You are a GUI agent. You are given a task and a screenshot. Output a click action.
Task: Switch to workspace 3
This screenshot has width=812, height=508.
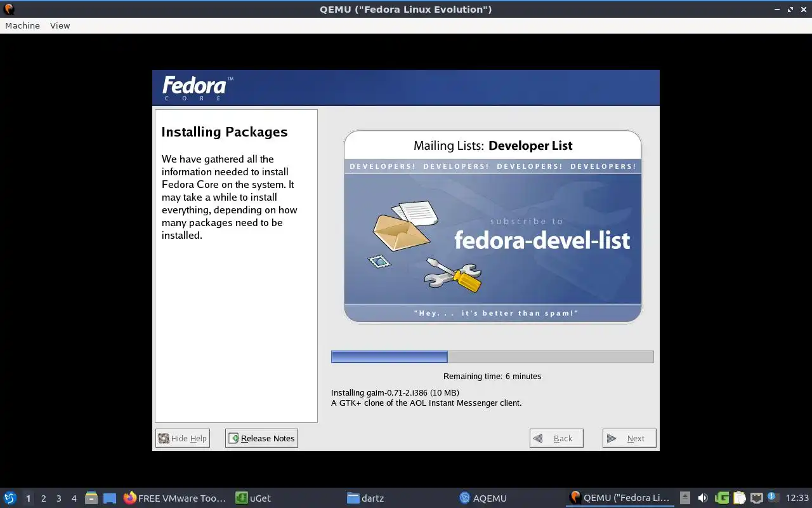58,498
